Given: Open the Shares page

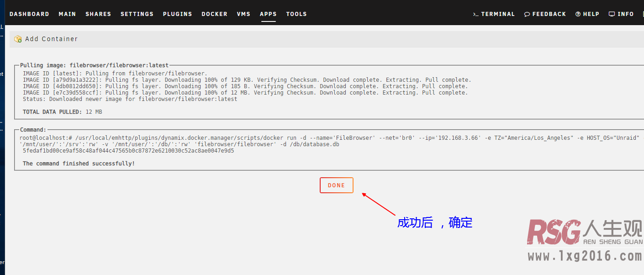Looking at the screenshot, I should pyautogui.click(x=98, y=14).
